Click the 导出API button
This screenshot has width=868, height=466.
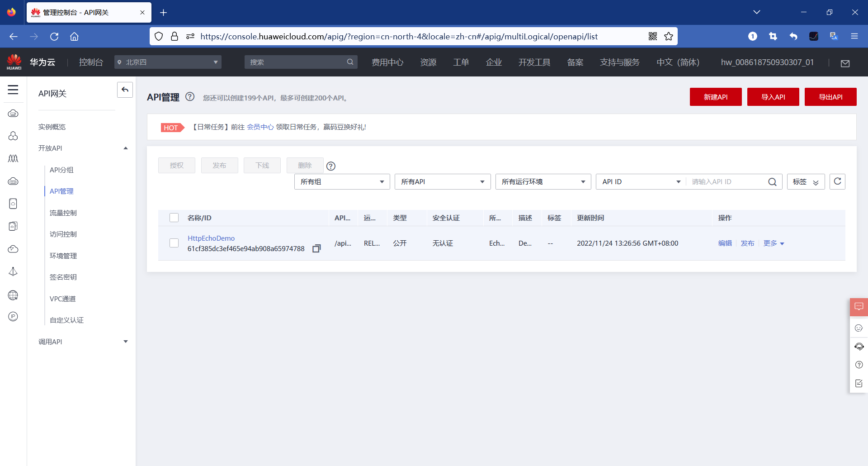click(830, 97)
